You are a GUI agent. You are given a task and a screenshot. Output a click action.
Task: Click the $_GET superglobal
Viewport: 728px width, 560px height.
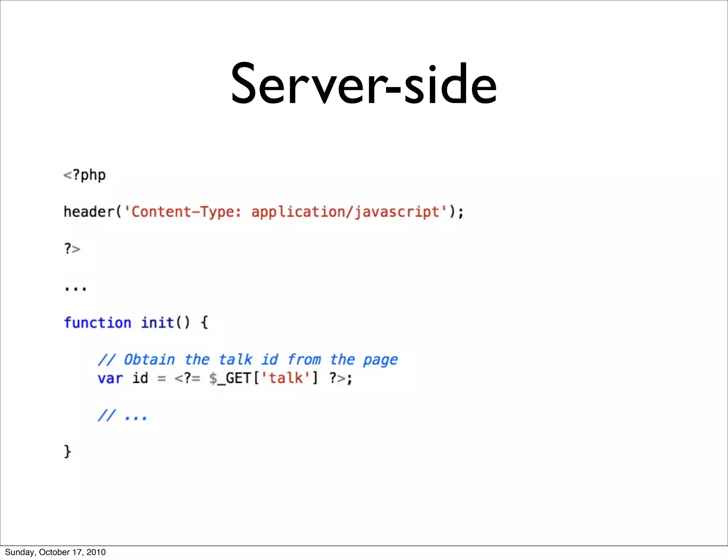click(230, 378)
